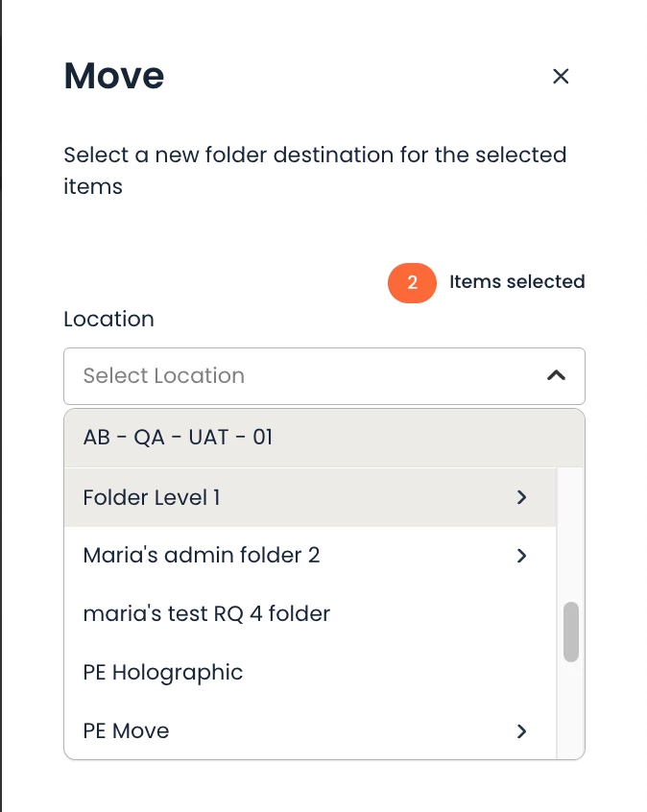Click the orange badge showing 2
The width and height of the screenshot is (647, 812).
click(x=412, y=282)
